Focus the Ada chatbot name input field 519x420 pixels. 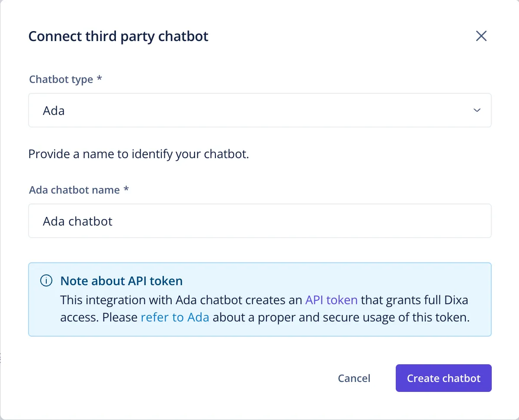260,221
